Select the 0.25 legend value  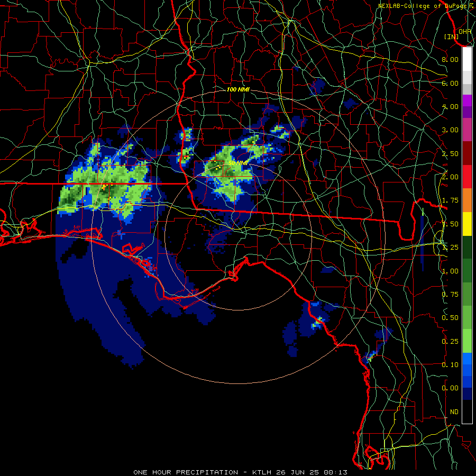pyautogui.click(x=450, y=342)
